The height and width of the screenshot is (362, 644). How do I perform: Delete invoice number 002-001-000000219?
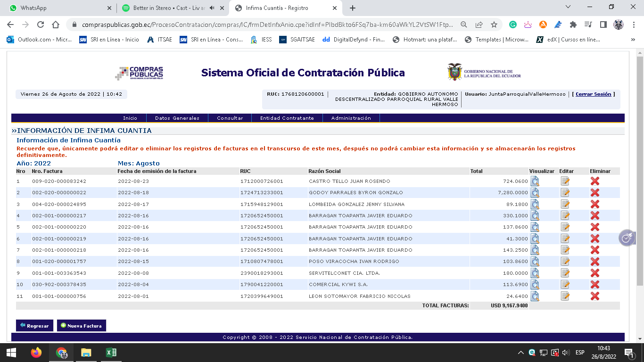click(x=595, y=239)
